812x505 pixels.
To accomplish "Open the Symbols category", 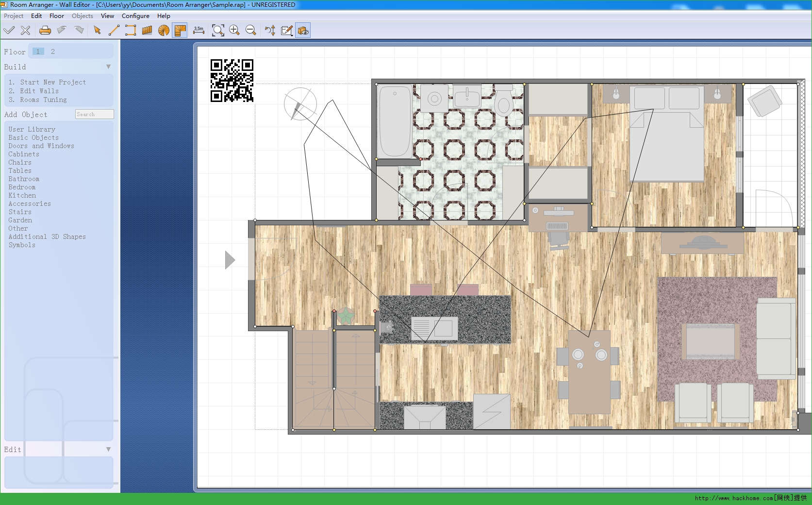I will [22, 245].
